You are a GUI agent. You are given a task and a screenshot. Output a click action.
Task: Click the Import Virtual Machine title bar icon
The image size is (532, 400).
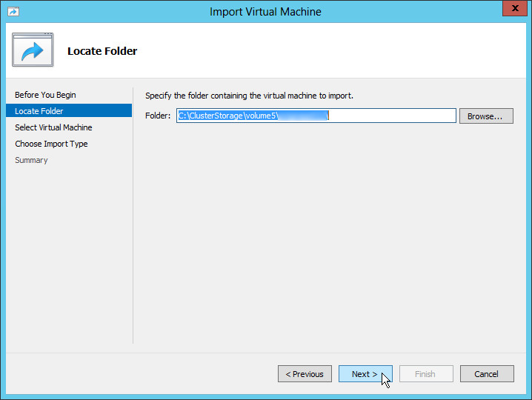13,12
